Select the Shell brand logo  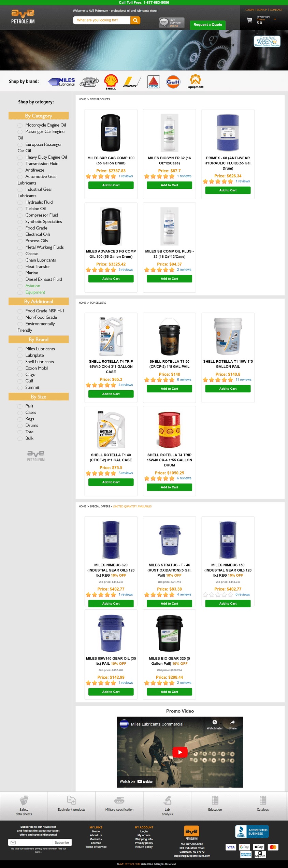[111, 82]
